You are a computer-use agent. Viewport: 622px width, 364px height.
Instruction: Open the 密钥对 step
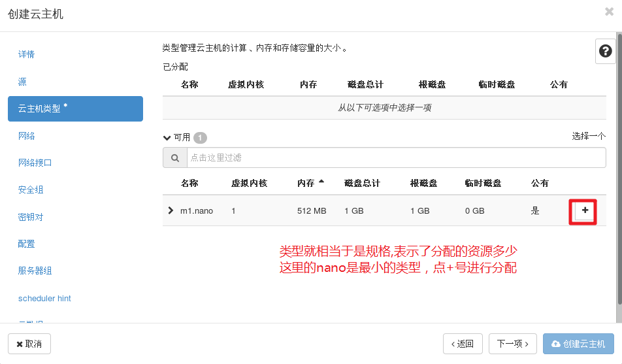pyautogui.click(x=31, y=217)
